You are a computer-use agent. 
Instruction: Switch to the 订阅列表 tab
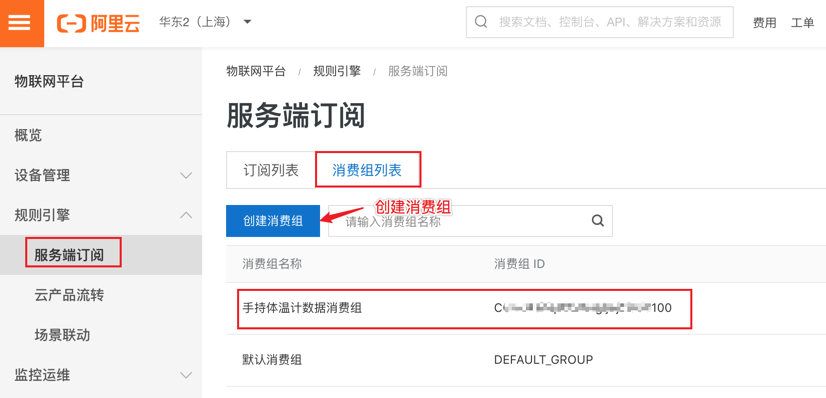pyautogui.click(x=271, y=170)
